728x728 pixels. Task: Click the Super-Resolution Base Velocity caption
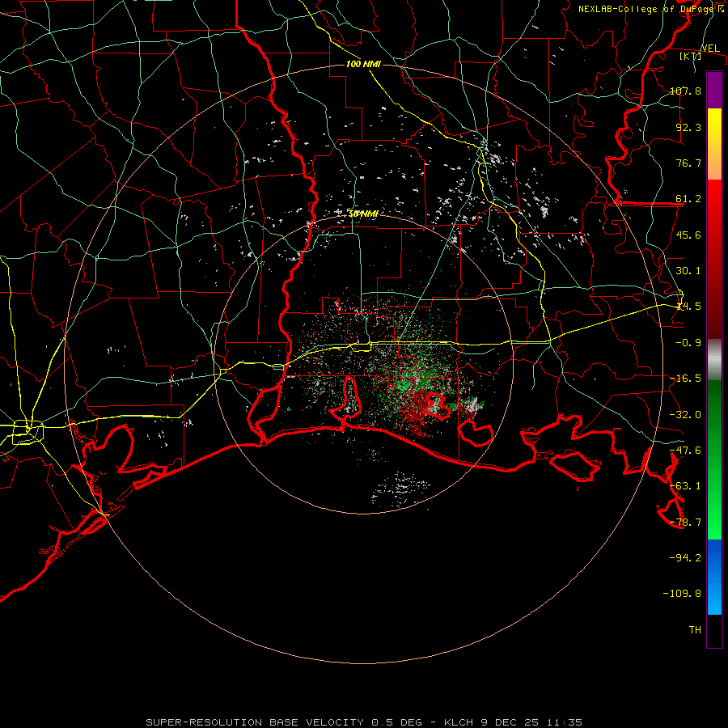[x=364, y=722]
